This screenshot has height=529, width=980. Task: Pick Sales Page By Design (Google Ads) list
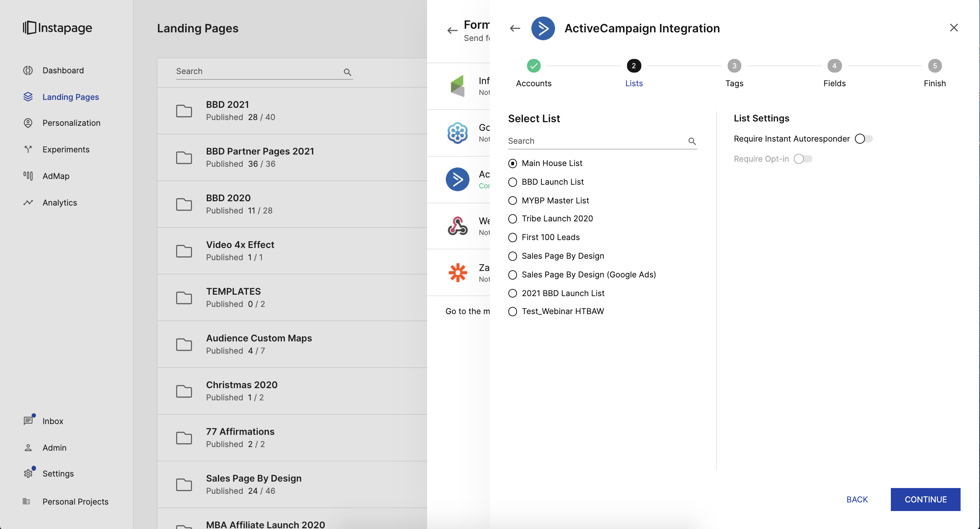512,275
